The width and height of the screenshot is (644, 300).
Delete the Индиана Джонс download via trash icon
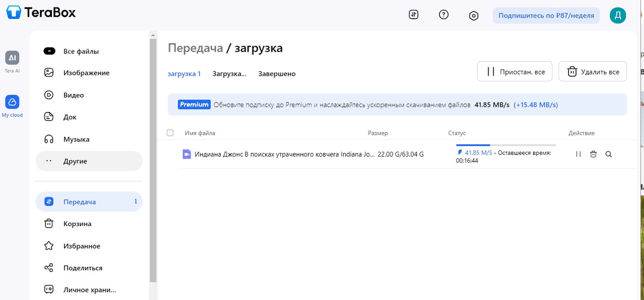(x=593, y=154)
